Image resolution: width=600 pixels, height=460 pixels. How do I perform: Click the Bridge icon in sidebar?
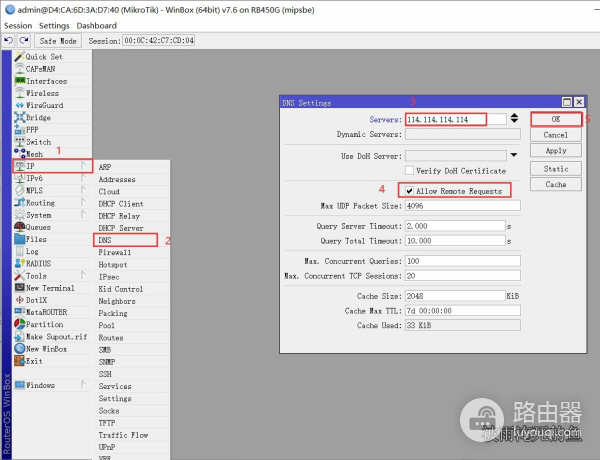tap(20, 117)
